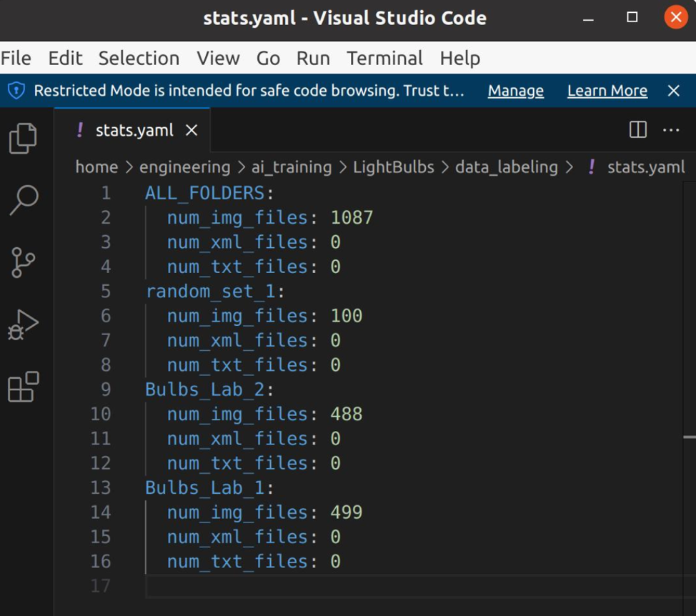Viewport: 696px width, 616px height.
Task: Open the editor More Actions ellipsis
Action: pos(671,129)
